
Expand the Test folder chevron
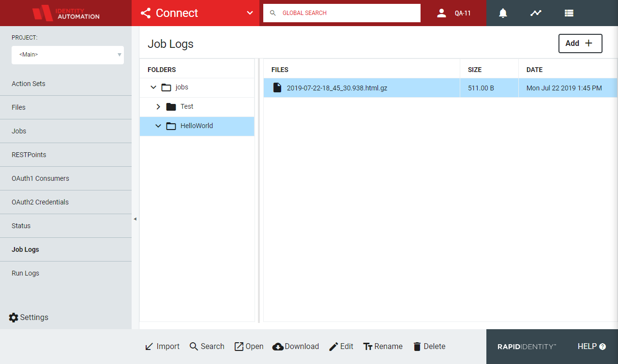[158, 106]
